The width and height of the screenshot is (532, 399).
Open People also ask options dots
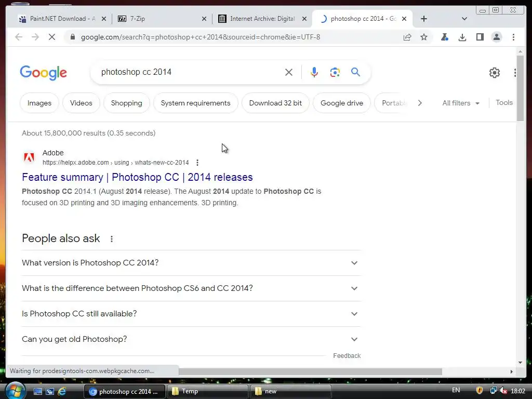pos(111,239)
